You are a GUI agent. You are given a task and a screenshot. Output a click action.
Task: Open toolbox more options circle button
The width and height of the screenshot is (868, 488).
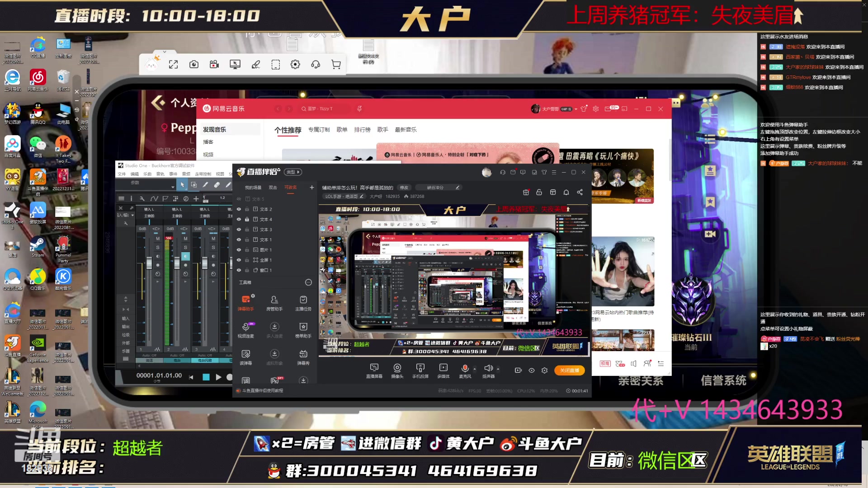pyautogui.click(x=308, y=282)
